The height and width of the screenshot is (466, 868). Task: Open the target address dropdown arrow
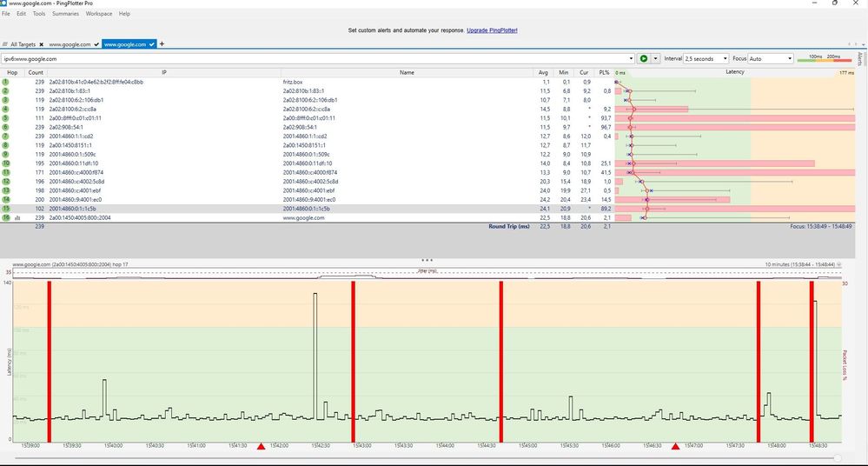pyautogui.click(x=631, y=59)
